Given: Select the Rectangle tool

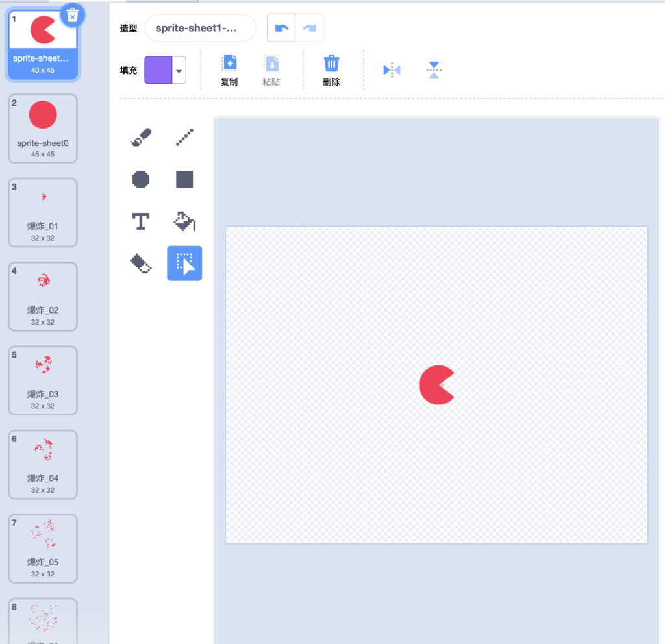Looking at the screenshot, I should point(184,179).
